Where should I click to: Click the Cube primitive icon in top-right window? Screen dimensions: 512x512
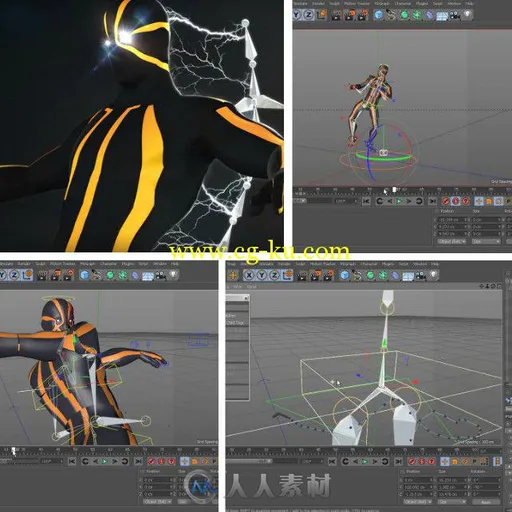click(x=378, y=14)
